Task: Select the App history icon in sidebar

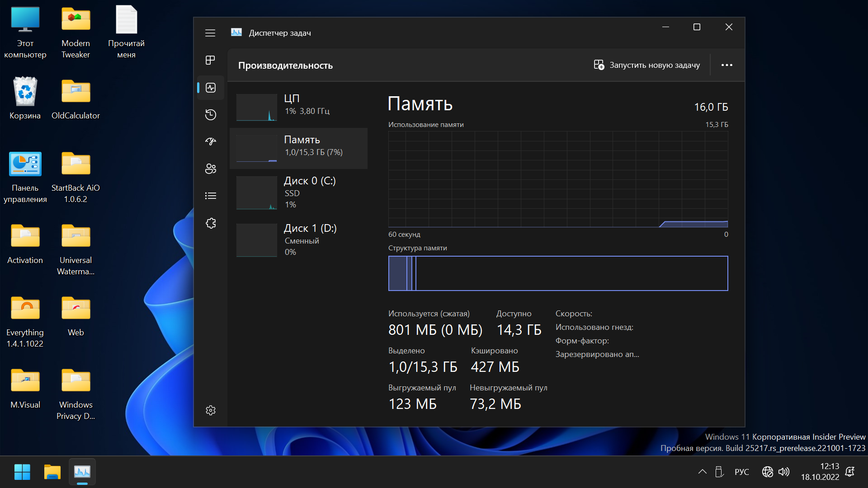Action: [x=210, y=113]
